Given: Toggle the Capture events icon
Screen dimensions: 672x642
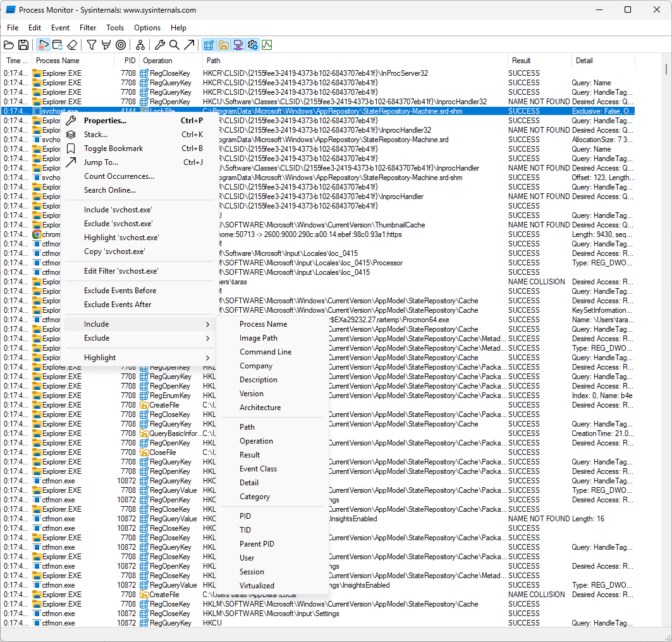Looking at the screenshot, I should pyautogui.click(x=43, y=45).
